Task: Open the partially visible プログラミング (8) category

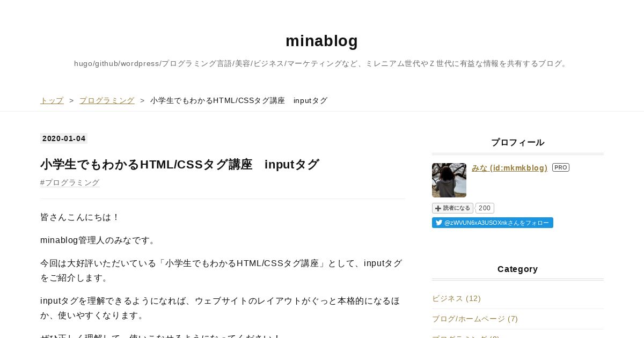Action: [x=466, y=336]
